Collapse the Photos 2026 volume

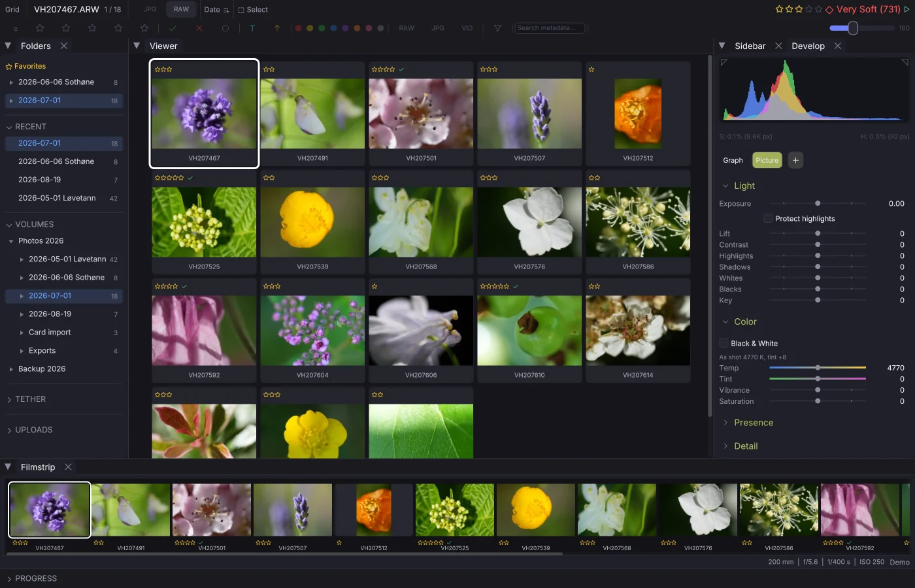pyautogui.click(x=11, y=241)
